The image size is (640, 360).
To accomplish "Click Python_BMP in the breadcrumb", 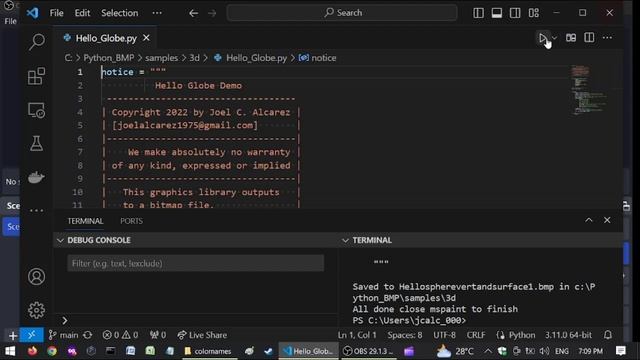I will (x=109, y=58).
